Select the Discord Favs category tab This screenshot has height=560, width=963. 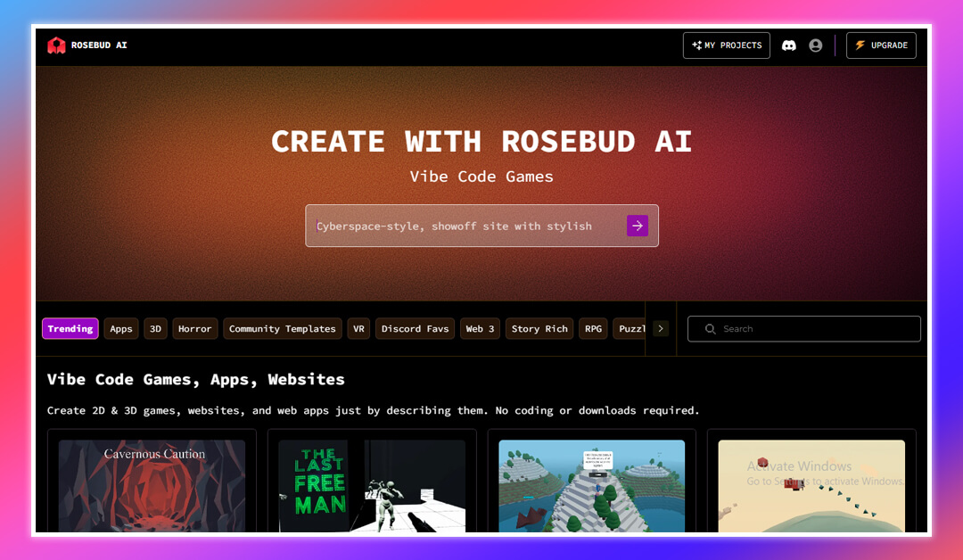click(x=416, y=328)
